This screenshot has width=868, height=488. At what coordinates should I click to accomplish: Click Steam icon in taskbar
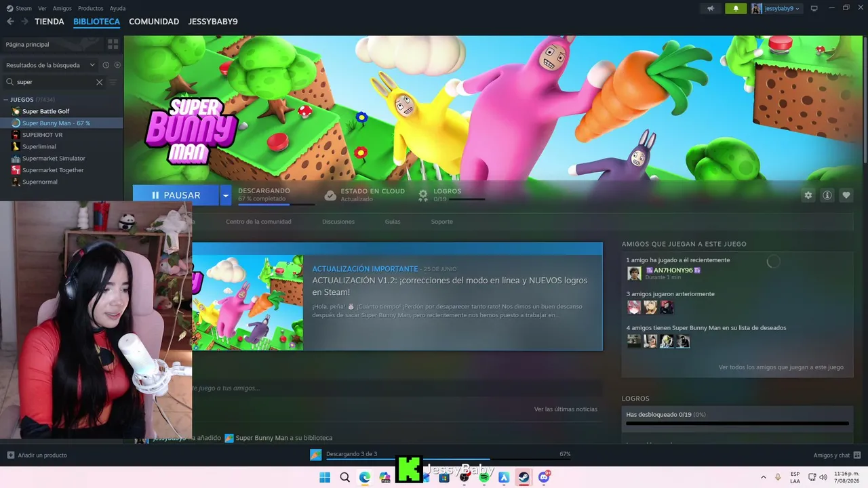coord(524,477)
